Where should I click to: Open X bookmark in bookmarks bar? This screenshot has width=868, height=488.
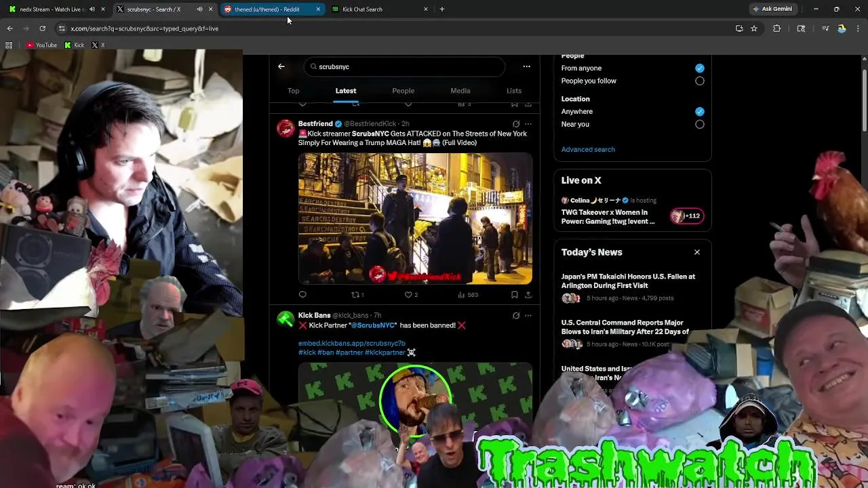point(98,45)
